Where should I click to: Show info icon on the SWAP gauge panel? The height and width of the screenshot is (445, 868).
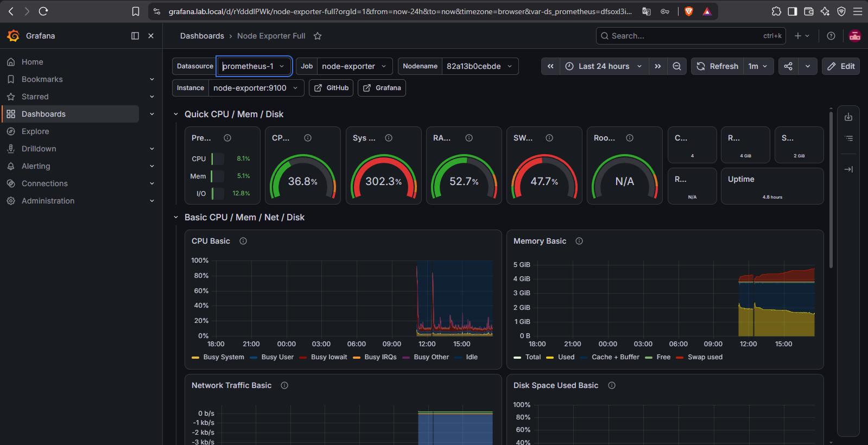coord(549,138)
